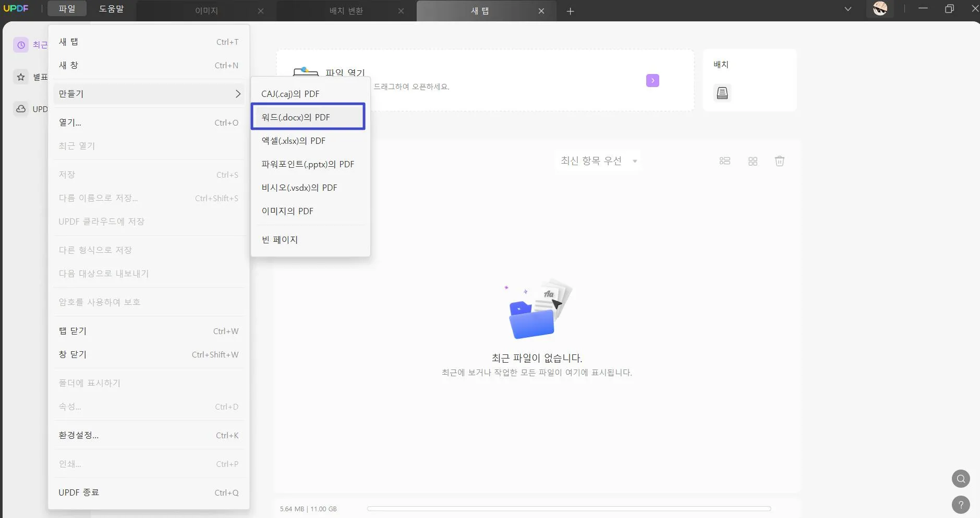Open the 최신 항목 우선 sort dropdown
This screenshot has width=980, height=518.
tap(598, 161)
